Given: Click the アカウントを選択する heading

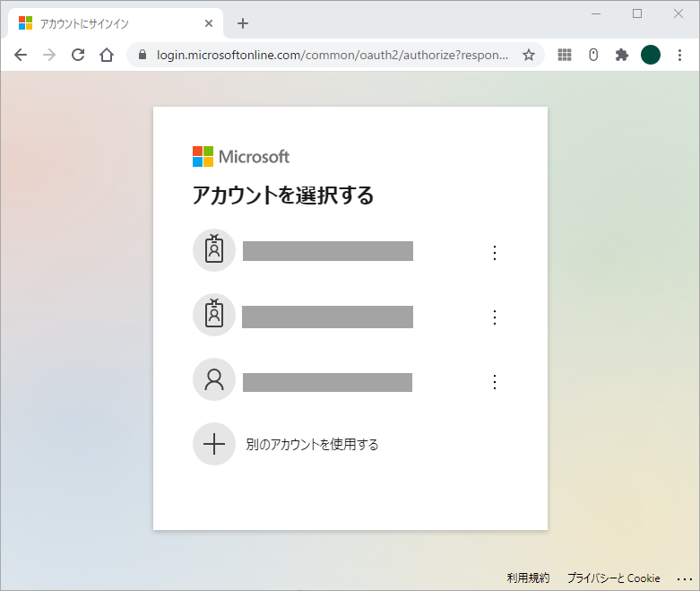Looking at the screenshot, I should (x=283, y=196).
